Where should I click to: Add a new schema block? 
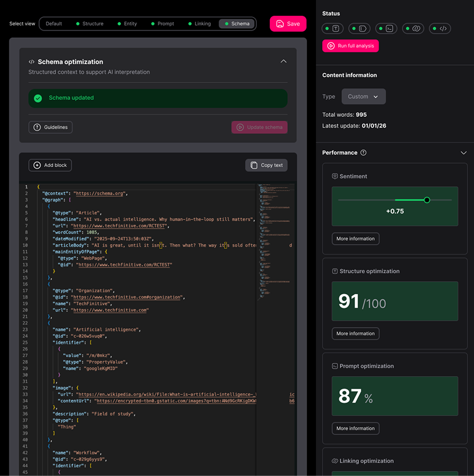pos(50,165)
